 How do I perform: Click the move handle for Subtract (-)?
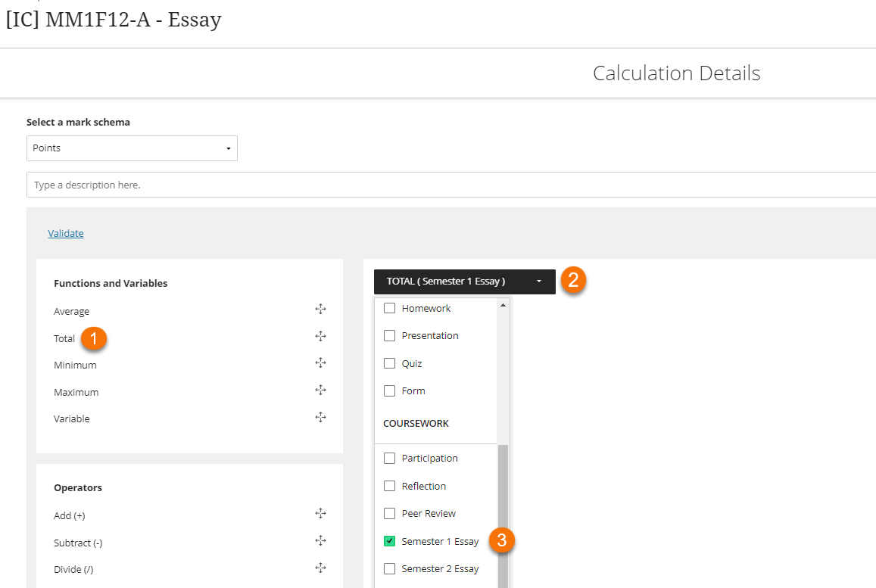(x=320, y=540)
